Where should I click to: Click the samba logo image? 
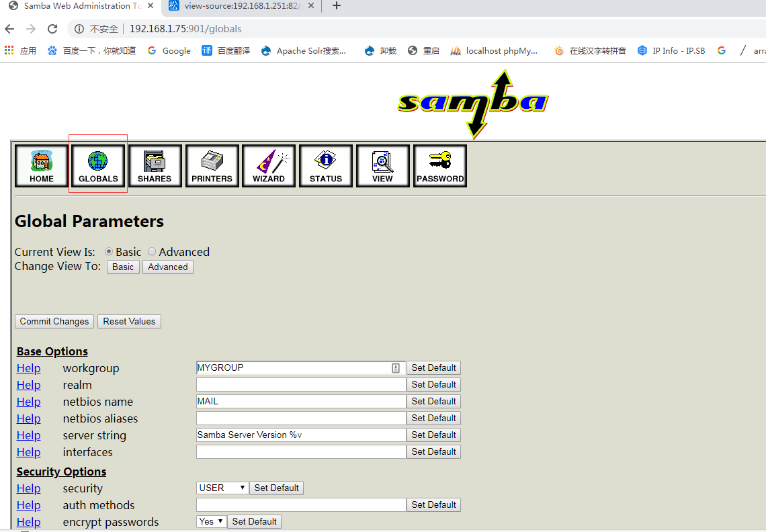[x=473, y=103]
